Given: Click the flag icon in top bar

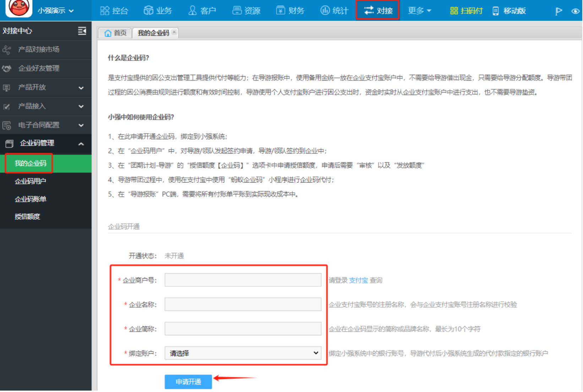Looking at the screenshot, I should click(559, 11).
